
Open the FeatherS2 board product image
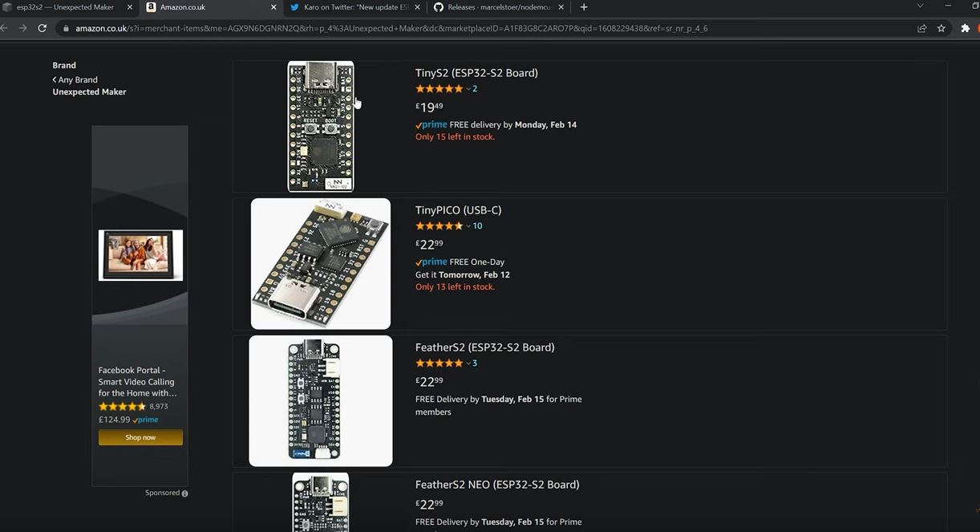tap(321, 401)
